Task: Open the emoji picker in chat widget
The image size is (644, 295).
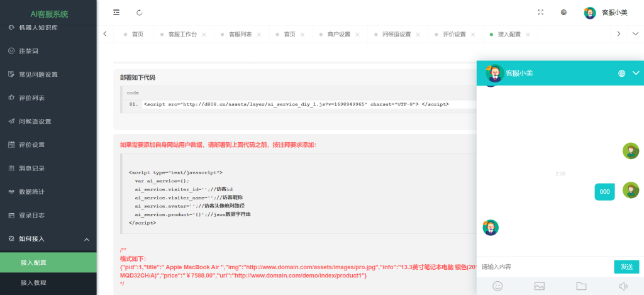Action: click(497, 286)
